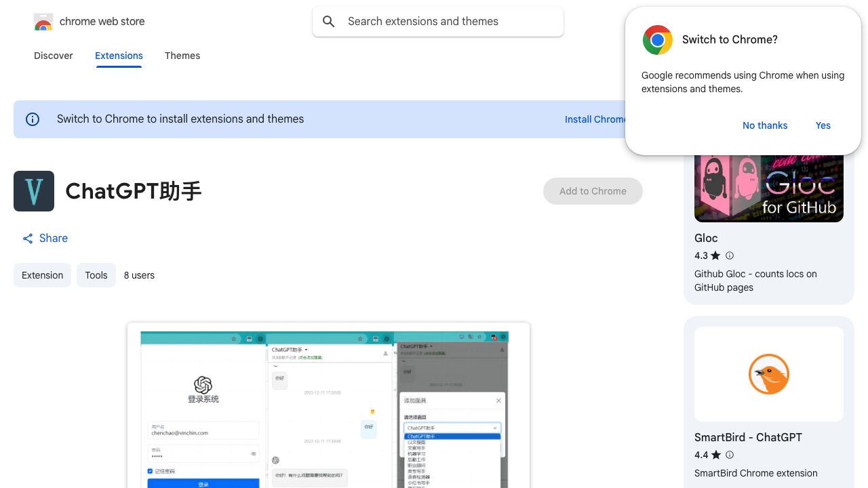Click the Gloc rating star
Image resolution: width=868 pixels, height=488 pixels.
tap(715, 256)
